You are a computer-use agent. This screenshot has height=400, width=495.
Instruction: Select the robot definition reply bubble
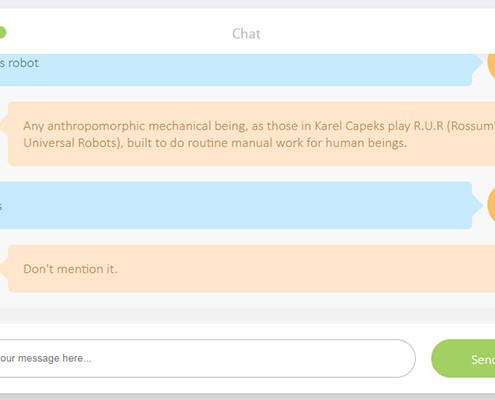(x=251, y=134)
